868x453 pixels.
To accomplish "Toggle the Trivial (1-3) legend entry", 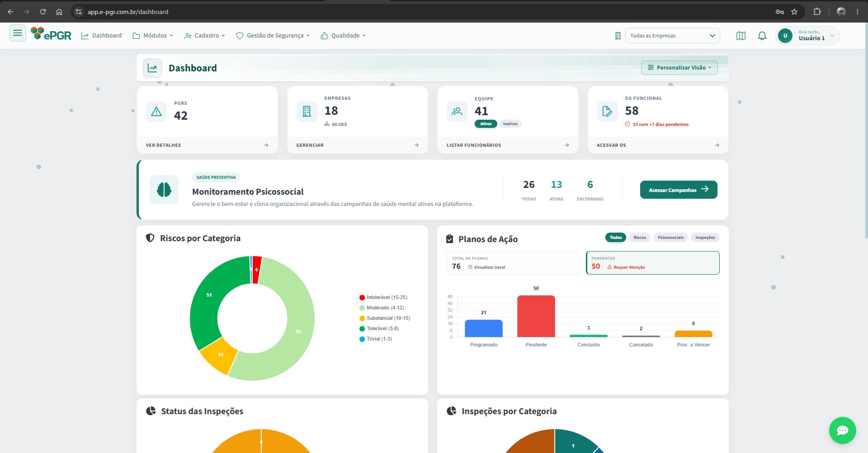I will tap(376, 339).
